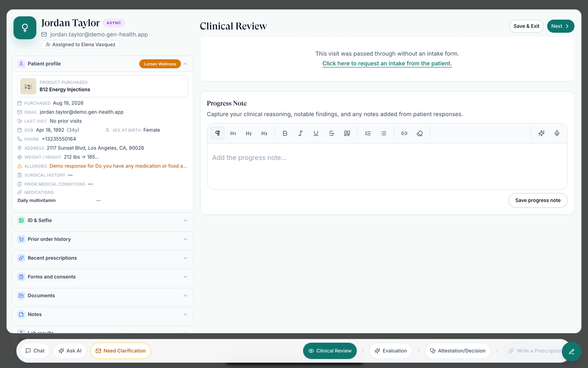
Task: Click Need Clarification button
Action: pyautogui.click(x=121, y=351)
